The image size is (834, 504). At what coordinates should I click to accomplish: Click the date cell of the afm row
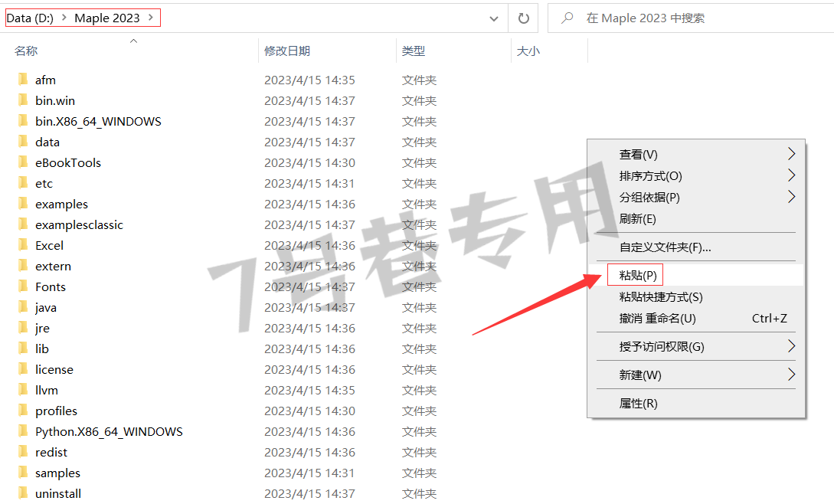click(309, 80)
